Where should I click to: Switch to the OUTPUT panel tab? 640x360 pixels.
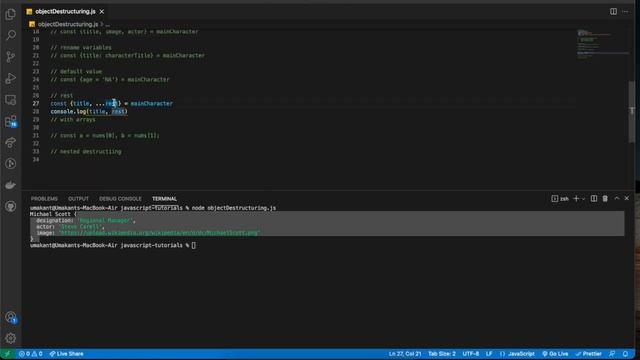(x=78, y=199)
